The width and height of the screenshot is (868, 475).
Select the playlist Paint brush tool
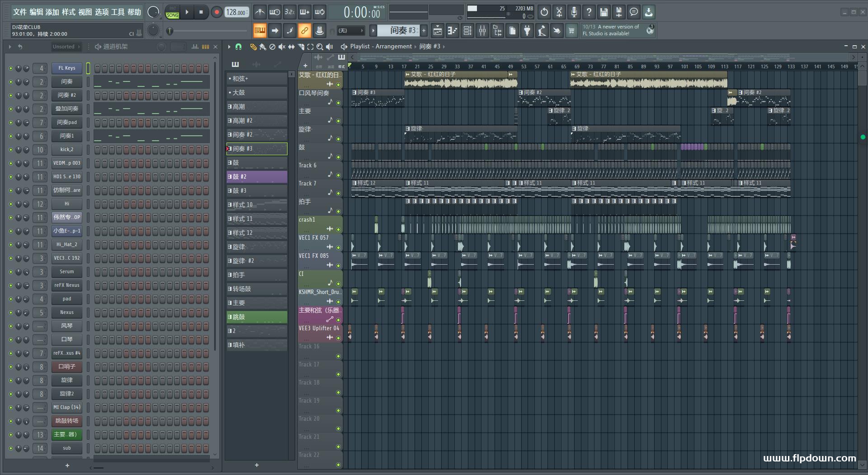(x=263, y=47)
